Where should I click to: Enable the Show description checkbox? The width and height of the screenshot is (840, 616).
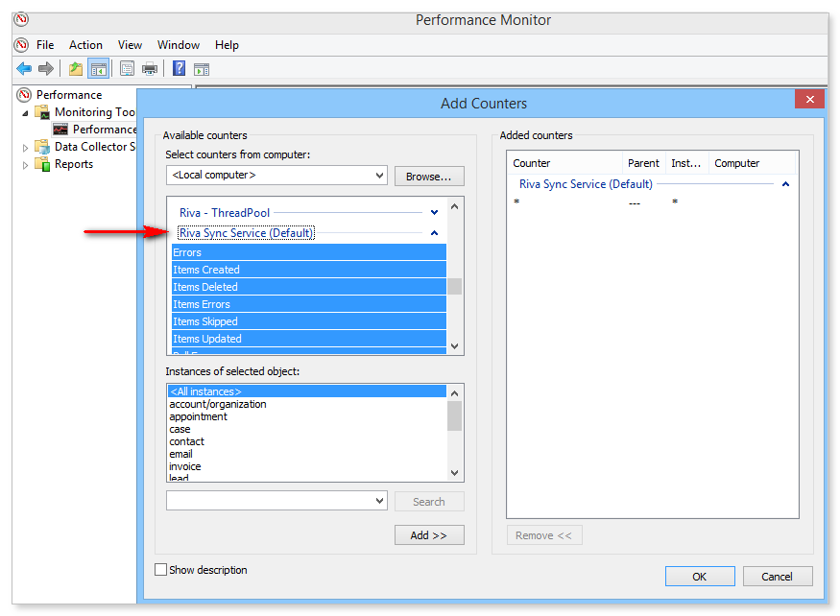pyautogui.click(x=160, y=569)
